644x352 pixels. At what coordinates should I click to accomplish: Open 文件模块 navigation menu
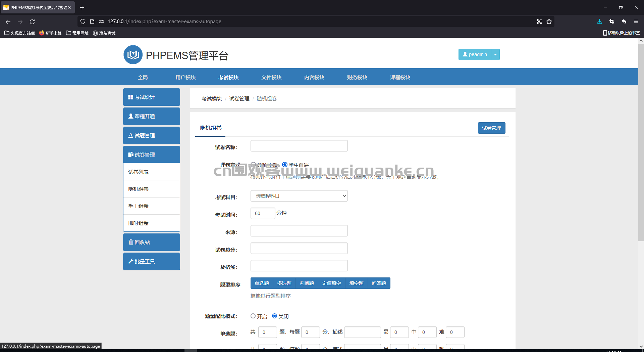[271, 77]
